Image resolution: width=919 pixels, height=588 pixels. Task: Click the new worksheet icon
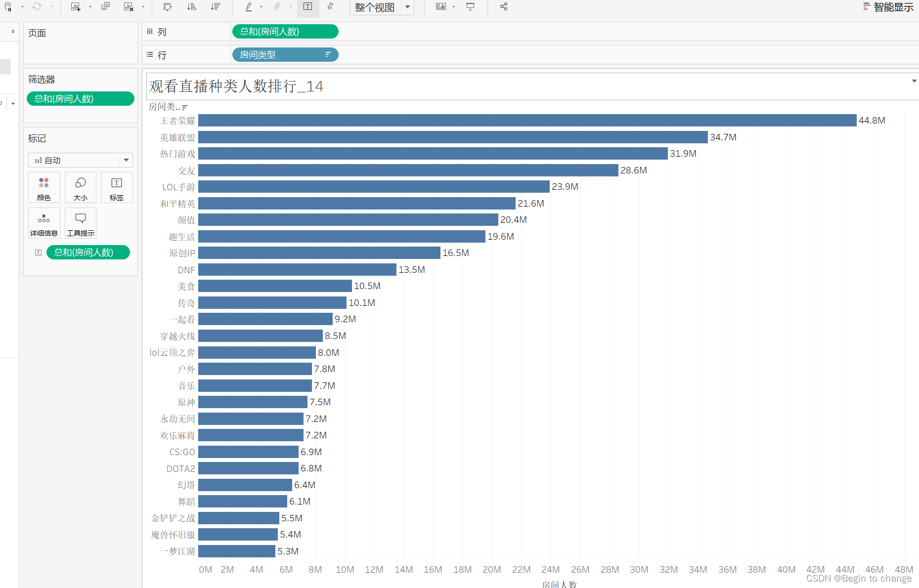click(x=76, y=6)
